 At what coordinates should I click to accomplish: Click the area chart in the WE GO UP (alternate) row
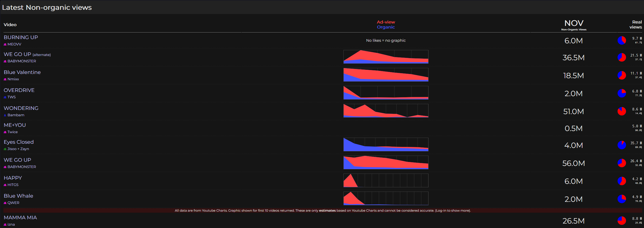click(x=386, y=57)
